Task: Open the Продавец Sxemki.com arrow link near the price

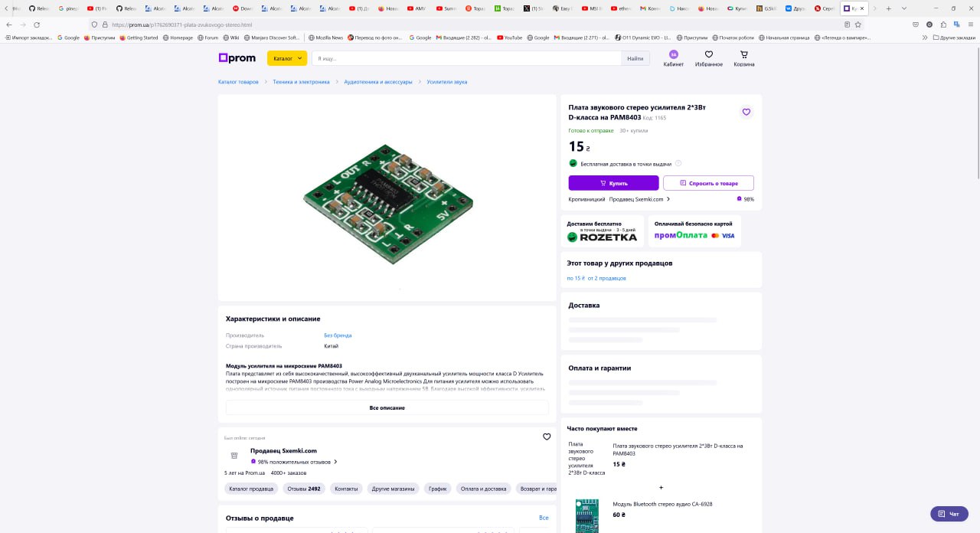Action: [x=639, y=199]
